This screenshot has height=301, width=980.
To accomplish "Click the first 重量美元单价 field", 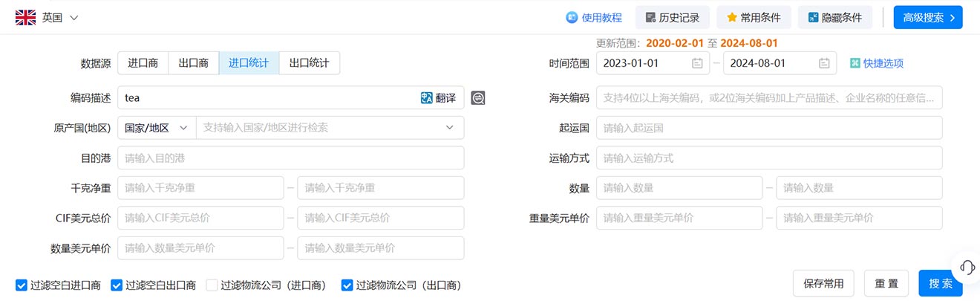I will click(679, 218).
